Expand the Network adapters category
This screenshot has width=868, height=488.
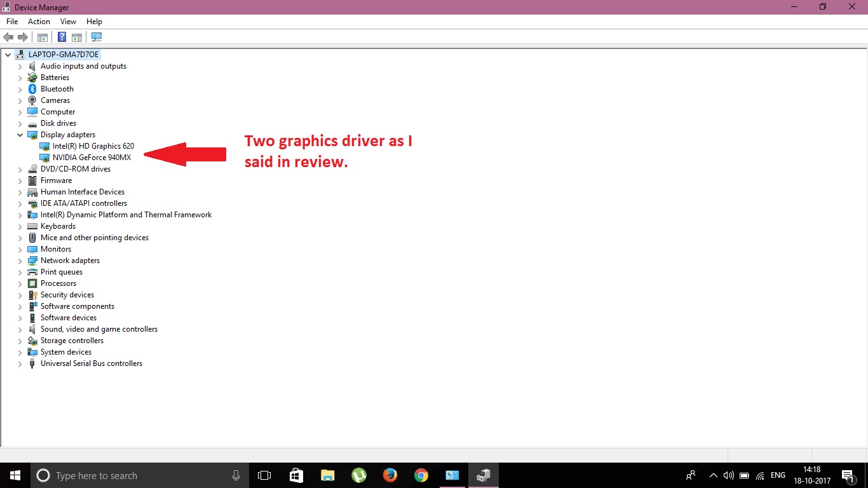(20, 261)
